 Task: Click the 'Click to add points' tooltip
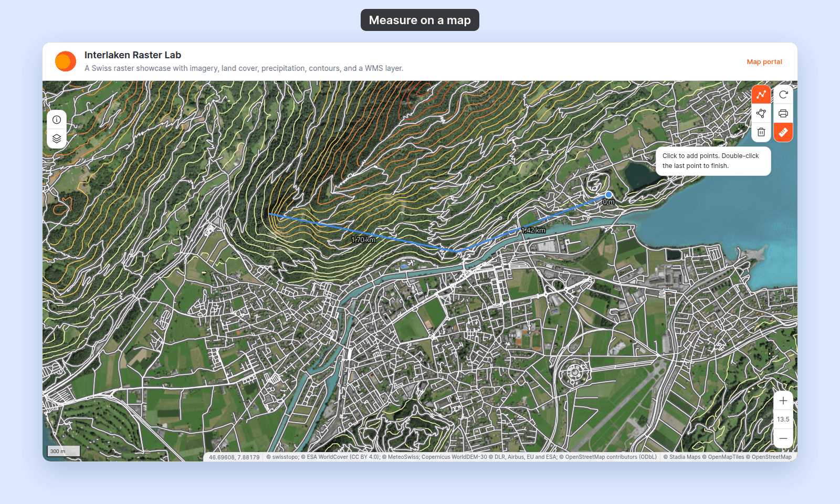pyautogui.click(x=713, y=161)
